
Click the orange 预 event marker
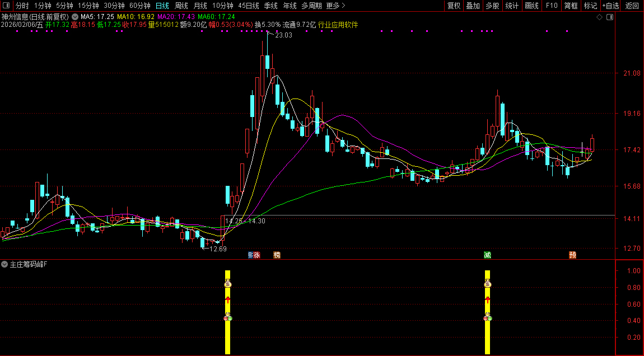[x=572, y=255]
